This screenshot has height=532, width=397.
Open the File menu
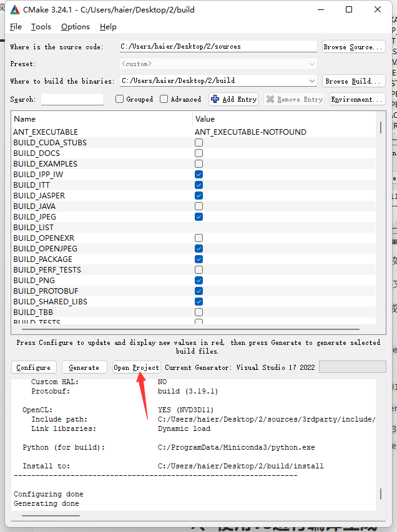(16, 27)
